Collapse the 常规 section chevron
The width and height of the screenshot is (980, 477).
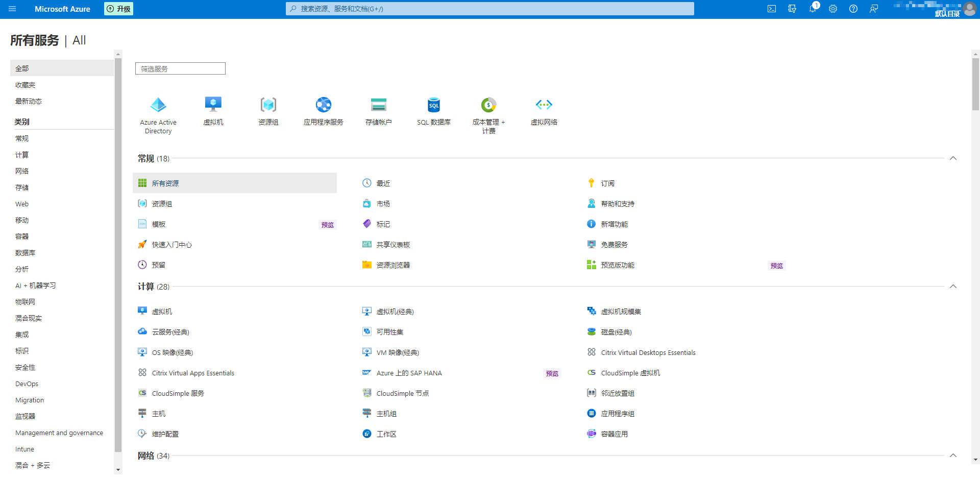[x=953, y=158]
